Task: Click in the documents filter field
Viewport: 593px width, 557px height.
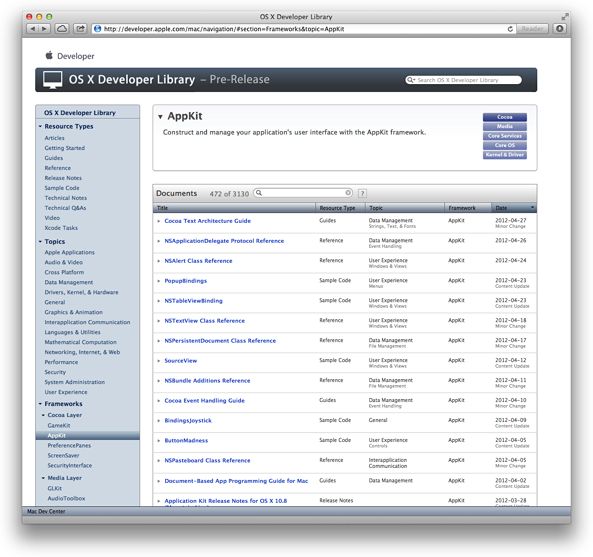Action: click(303, 193)
